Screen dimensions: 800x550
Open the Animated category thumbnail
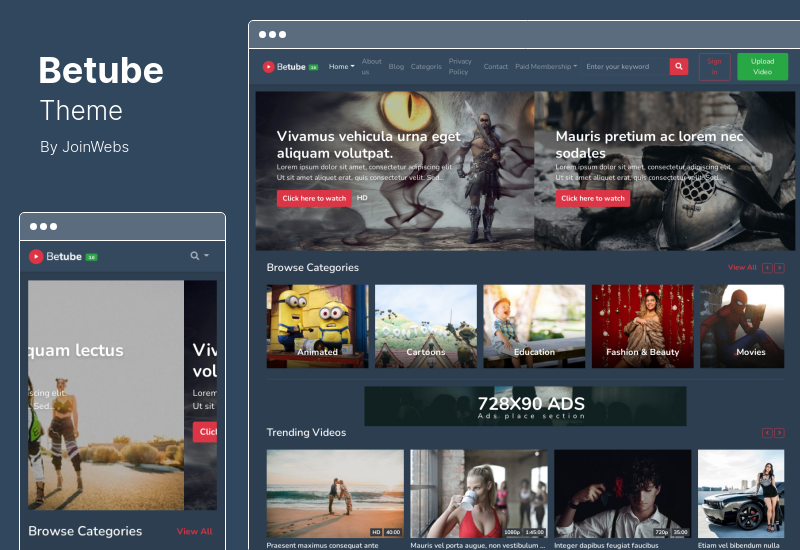coord(317,327)
